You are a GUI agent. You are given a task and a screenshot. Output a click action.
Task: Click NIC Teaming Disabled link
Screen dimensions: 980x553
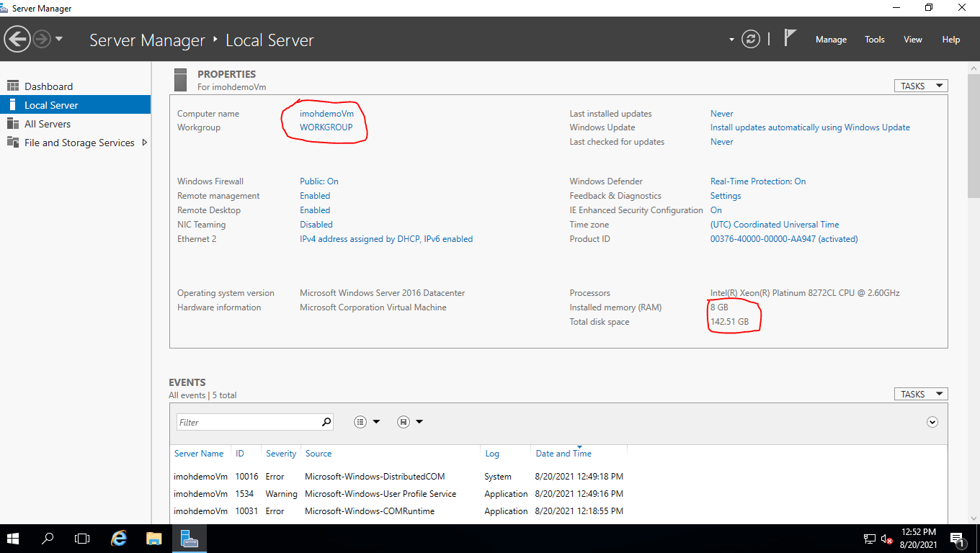[316, 225]
